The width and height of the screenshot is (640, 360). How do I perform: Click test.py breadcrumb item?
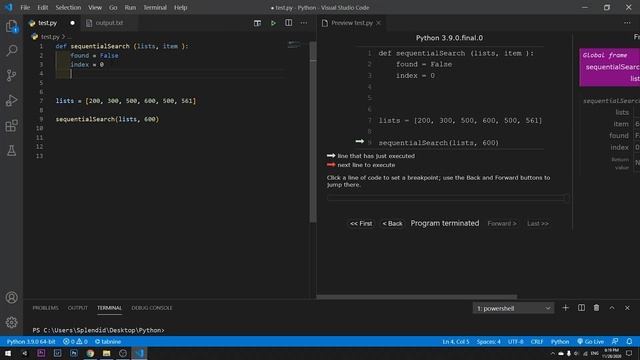tap(50, 37)
